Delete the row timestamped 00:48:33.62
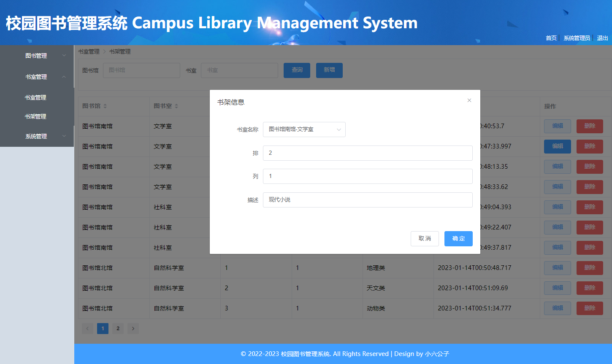This screenshot has width=612, height=364. [x=590, y=187]
